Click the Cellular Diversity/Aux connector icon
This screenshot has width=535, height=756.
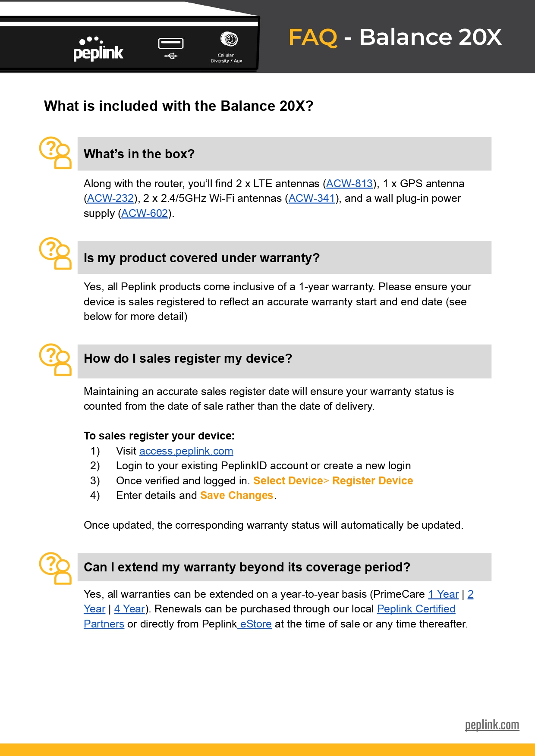tap(229, 39)
